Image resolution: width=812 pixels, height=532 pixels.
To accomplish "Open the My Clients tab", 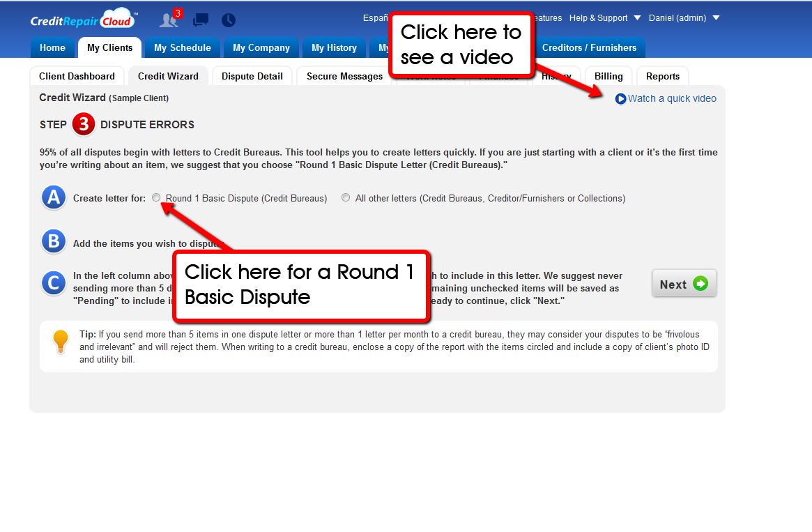I will (110, 47).
